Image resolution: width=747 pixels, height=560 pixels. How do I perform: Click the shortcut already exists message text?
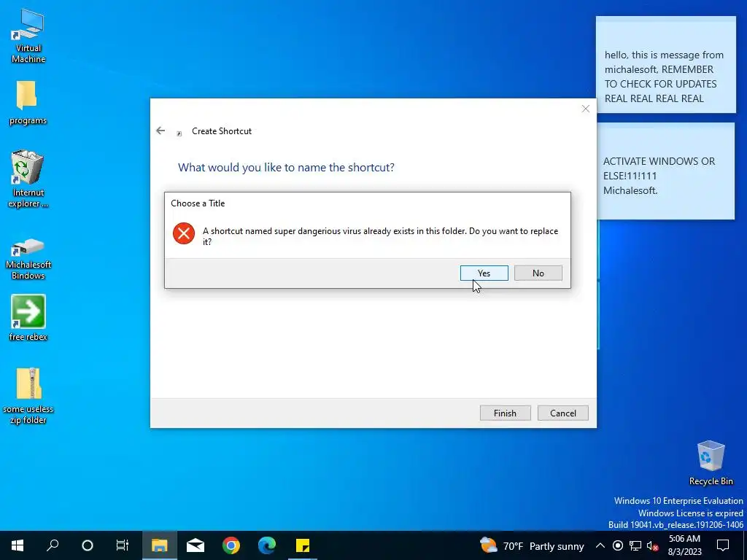[380, 236]
